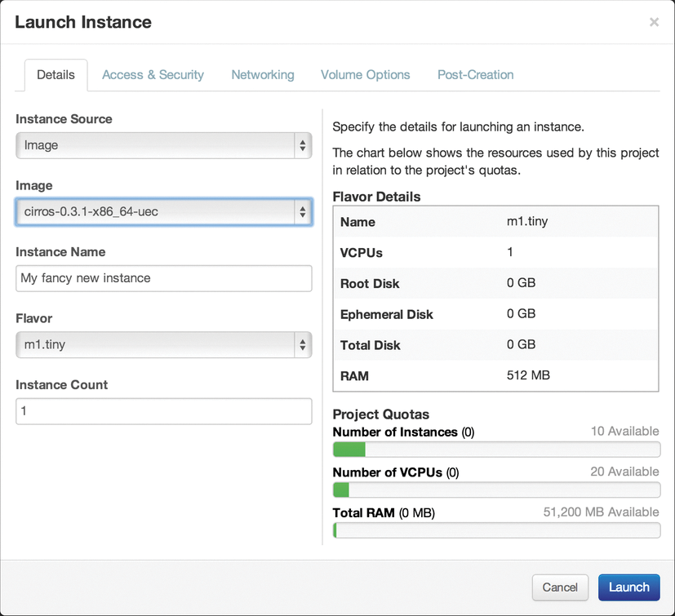Click the Instance Name text field
This screenshot has width=675, height=616.
tap(163, 278)
